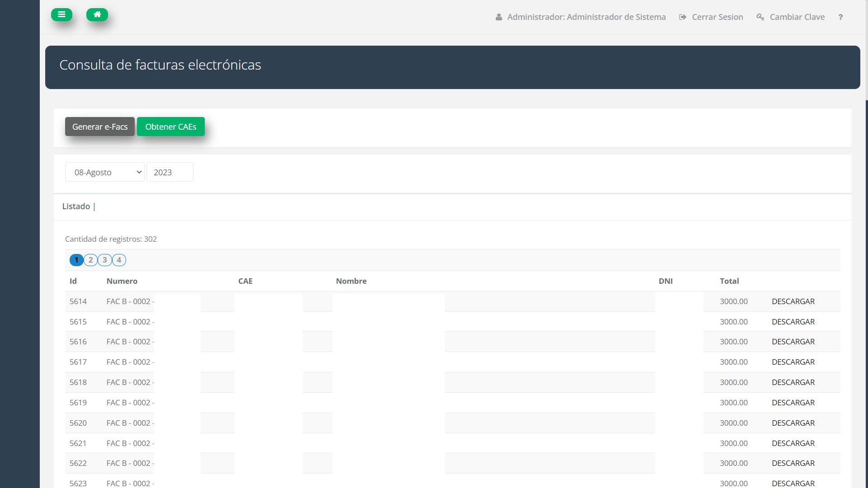This screenshot has width=868, height=488.
Task: Download invoice 5622 via DESCARGAR
Action: coord(793,463)
